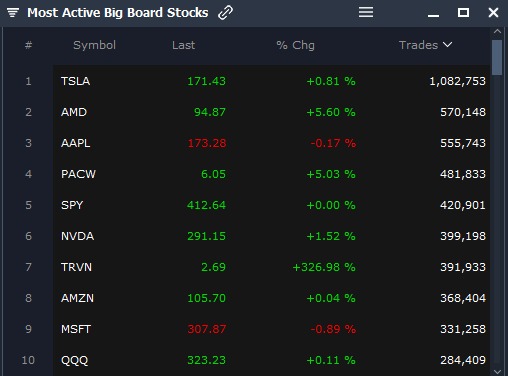Toggle sort chevron next to Trades
The image size is (508, 376).
point(448,44)
